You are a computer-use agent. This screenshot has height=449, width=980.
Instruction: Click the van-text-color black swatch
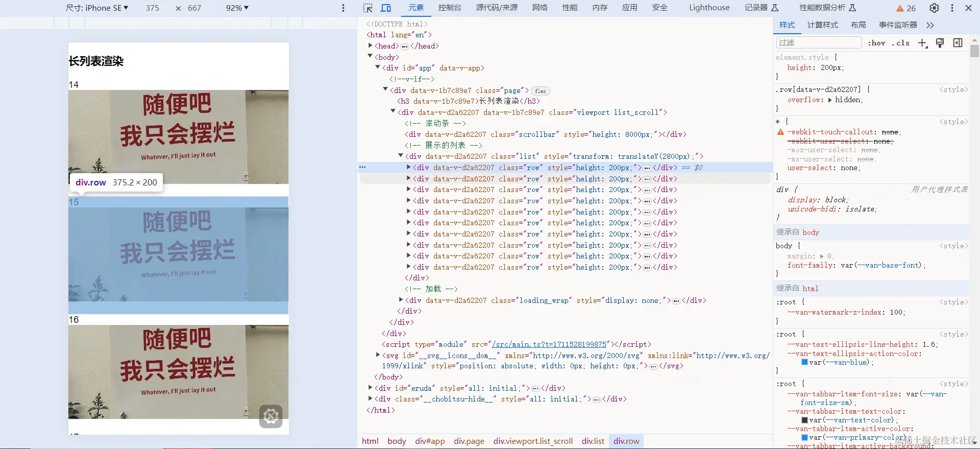pos(804,420)
